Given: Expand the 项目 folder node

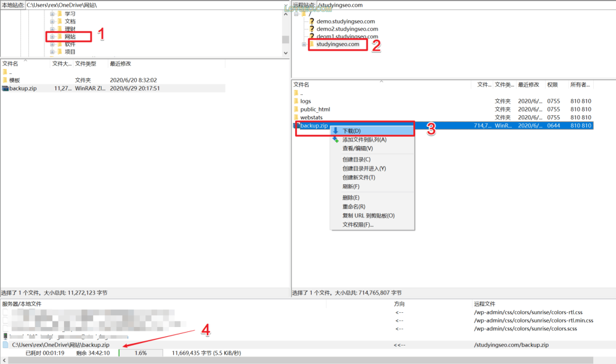Looking at the screenshot, I should click(52, 52).
